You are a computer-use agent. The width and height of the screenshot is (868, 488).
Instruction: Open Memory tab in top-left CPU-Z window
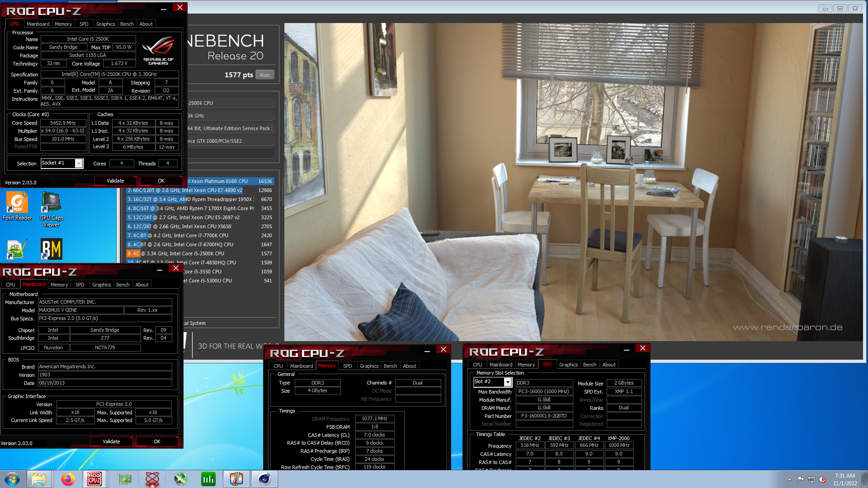(63, 24)
